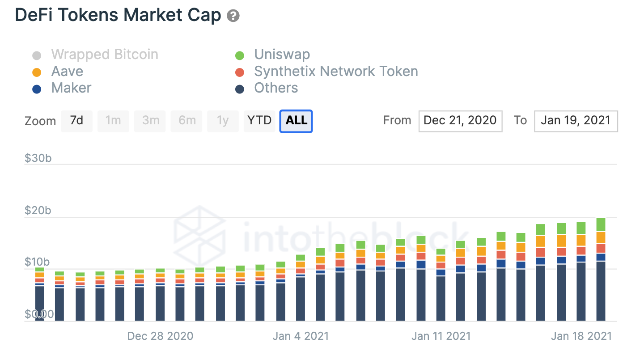This screenshot has width=644, height=347.
Task: Click the $30b y-axis label
Action: [38, 158]
